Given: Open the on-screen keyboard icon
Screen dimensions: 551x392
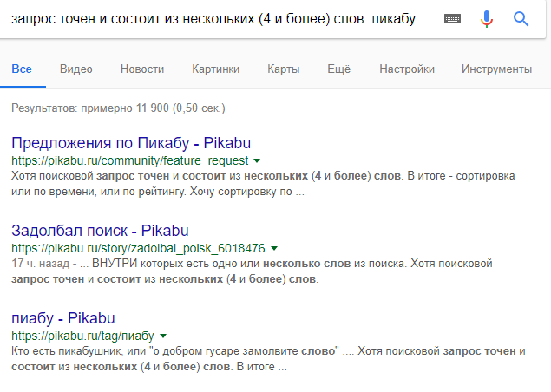Looking at the screenshot, I should coord(452,19).
